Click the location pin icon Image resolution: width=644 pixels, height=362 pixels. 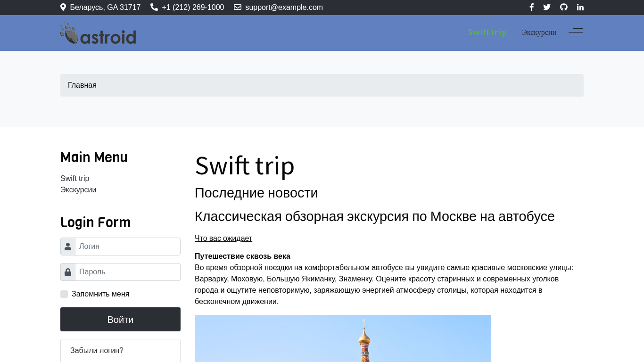pyautogui.click(x=63, y=7)
